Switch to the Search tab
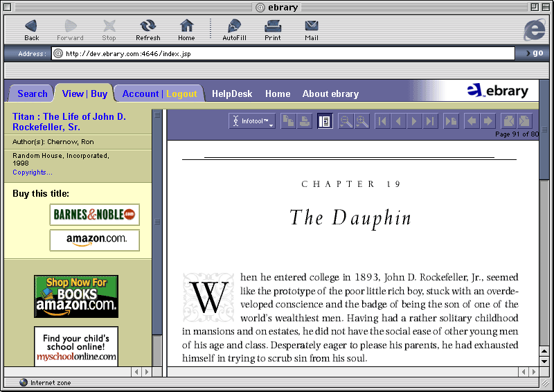Screen dimensions: 554x392 pos(33,93)
